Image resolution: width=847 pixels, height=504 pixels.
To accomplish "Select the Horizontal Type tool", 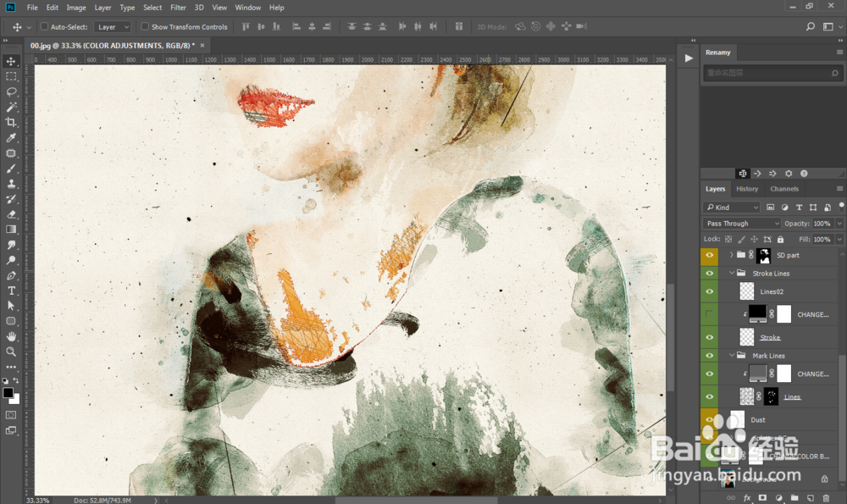I will [x=11, y=291].
